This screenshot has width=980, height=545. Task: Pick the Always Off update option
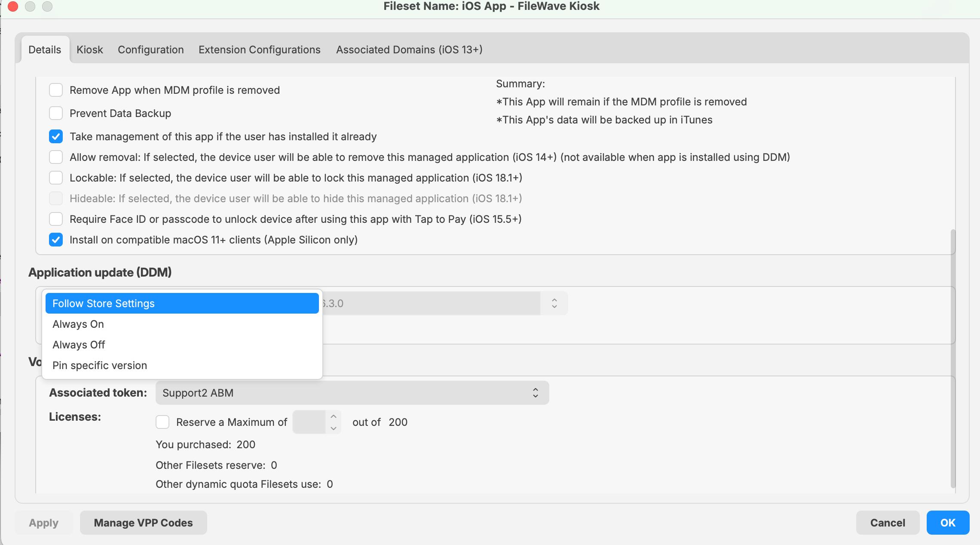(x=79, y=345)
